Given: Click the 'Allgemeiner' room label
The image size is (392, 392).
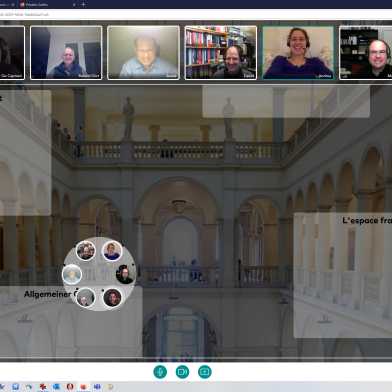Looking at the screenshot, I should click(x=49, y=294).
